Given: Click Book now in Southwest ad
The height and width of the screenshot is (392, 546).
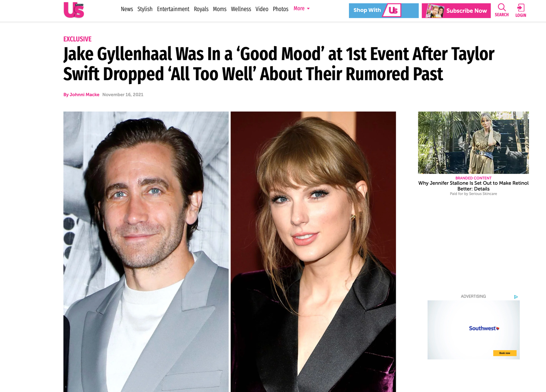Looking at the screenshot, I should [x=505, y=353].
